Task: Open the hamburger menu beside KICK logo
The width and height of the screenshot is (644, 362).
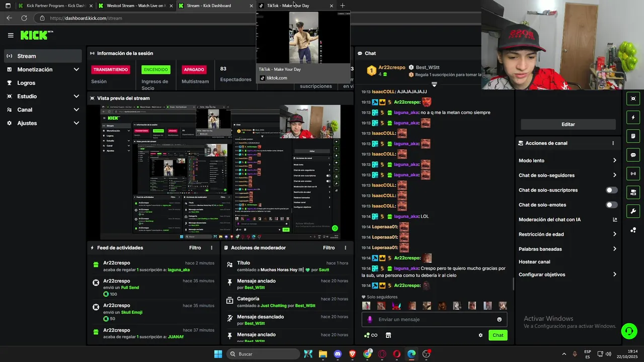Action: (11, 35)
